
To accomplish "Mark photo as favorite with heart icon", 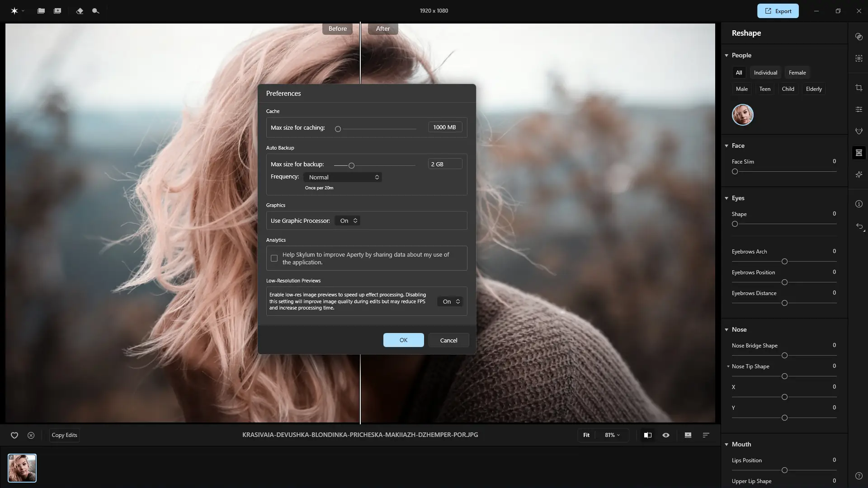I will point(14,435).
